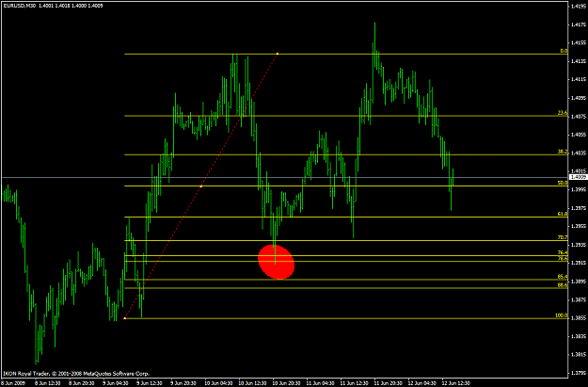
Task: Click the 8 Jun 20:30 time label
Action: tap(81, 383)
